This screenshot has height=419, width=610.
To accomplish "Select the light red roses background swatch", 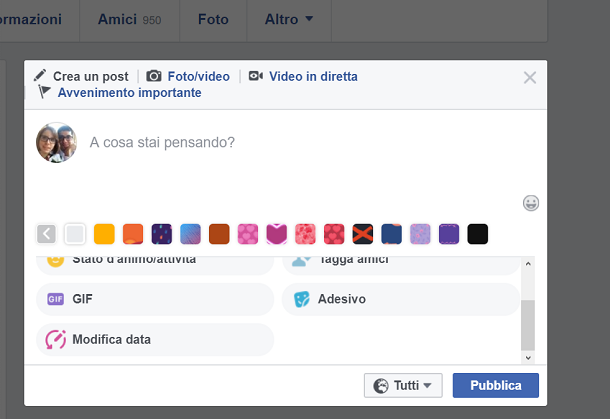I will coord(305,234).
